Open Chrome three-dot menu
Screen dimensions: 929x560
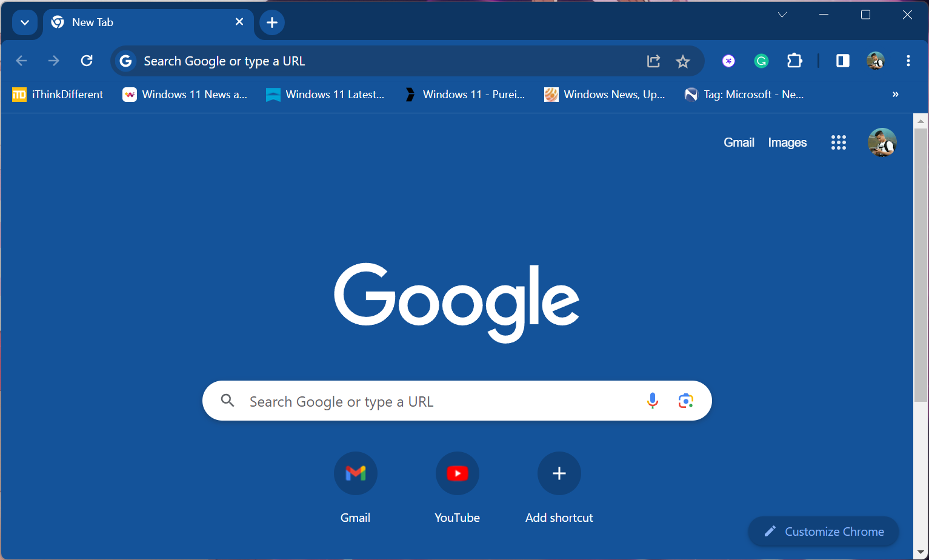pyautogui.click(x=908, y=61)
